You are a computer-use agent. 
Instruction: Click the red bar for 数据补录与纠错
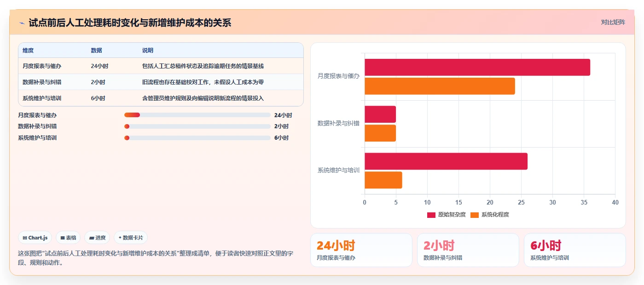tap(380, 114)
